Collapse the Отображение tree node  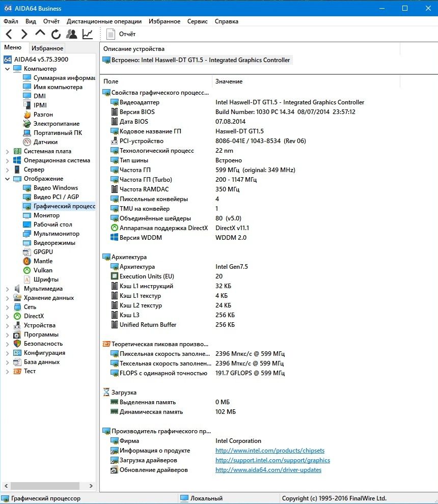click(8, 179)
